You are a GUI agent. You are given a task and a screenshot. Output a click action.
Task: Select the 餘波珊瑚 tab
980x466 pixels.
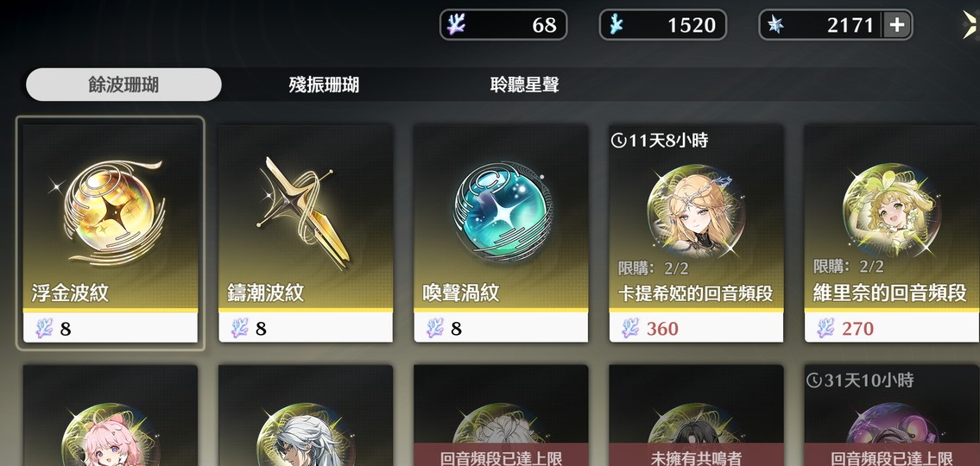123,85
